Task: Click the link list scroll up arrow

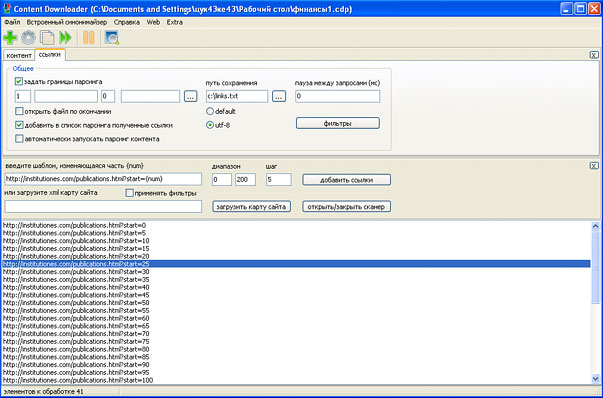Action: (595, 226)
